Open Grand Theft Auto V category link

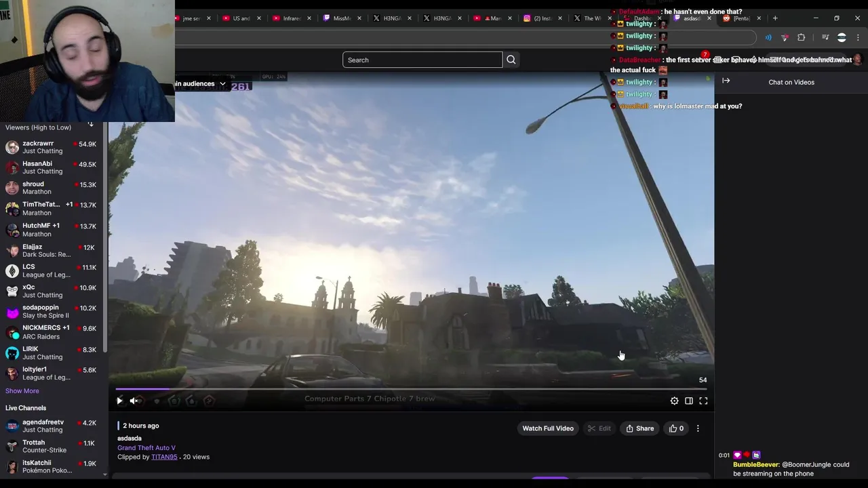[146, 447]
